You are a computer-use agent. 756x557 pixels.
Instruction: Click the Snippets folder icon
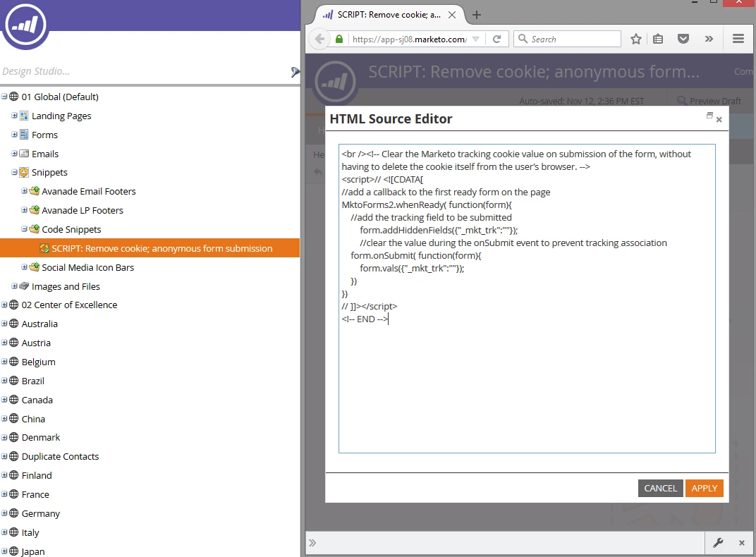pyautogui.click(x=24, y=172)
